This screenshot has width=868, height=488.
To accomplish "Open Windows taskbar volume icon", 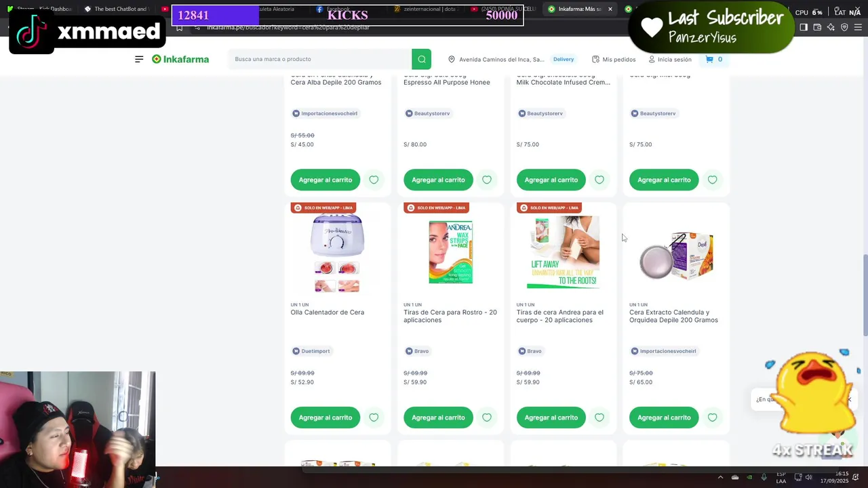I will (x=808, y=477).
